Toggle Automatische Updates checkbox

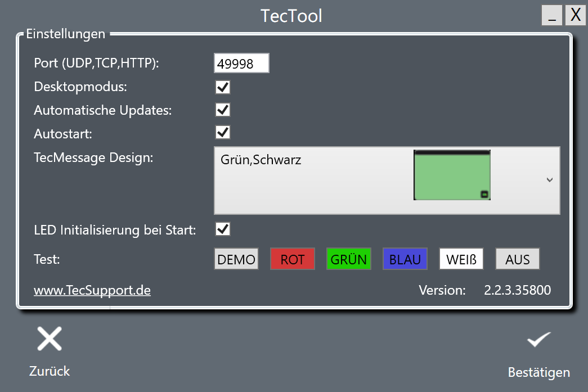pyautogui.click(x=223, y=110)
